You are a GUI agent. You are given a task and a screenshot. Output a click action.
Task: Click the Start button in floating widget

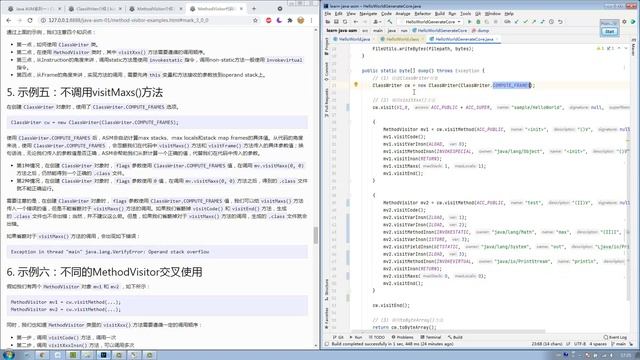coord(609,31)
